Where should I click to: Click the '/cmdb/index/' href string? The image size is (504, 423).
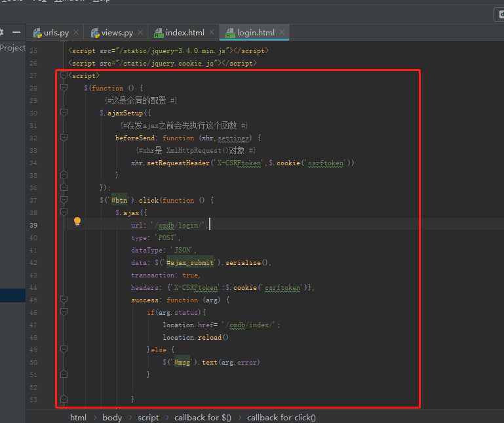250,325
